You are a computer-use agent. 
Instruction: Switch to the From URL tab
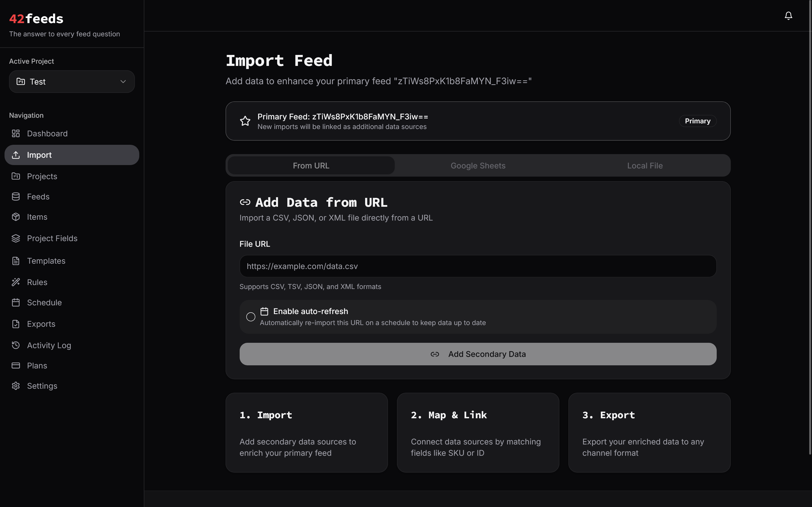pyautogui.click(x=311, y=165)
